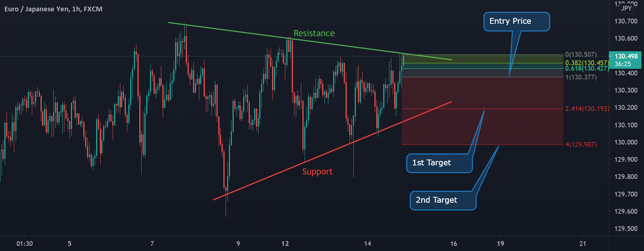Select the 1st Target callout
The width and height of the screenshot is (644, 251).
pyautogui.click(x=439, y=163)
